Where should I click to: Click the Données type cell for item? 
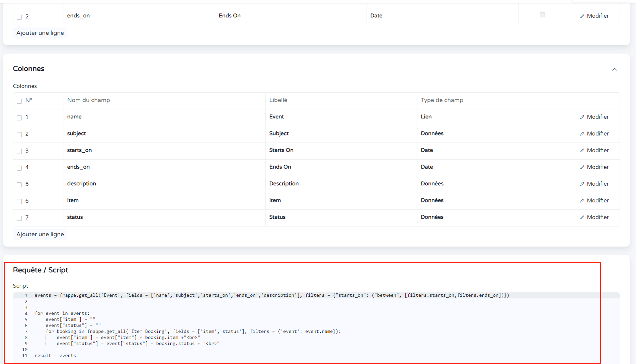pos(432,200)
